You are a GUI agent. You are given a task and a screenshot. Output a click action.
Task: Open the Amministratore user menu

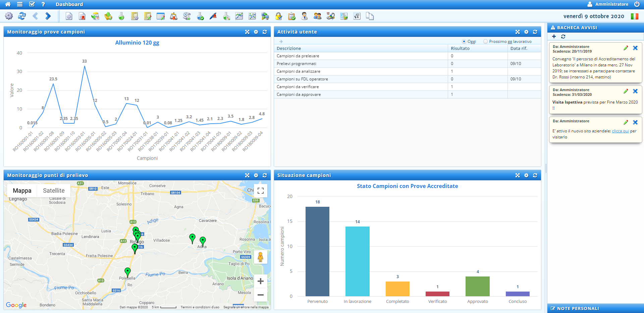pyautogui.click(x=608, y=4)
